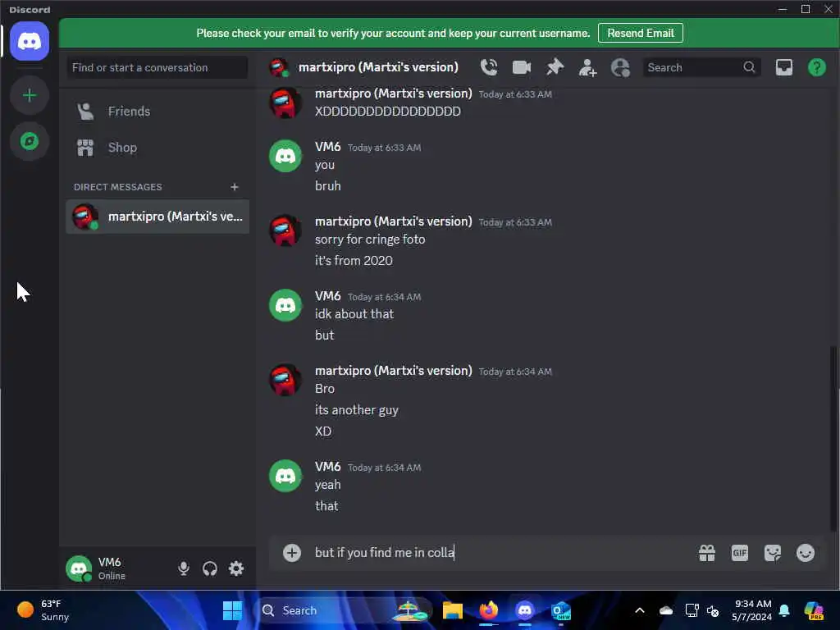Click Resend Email button
The width and height of the screenshot is (840, 630).
coord(640,33)
